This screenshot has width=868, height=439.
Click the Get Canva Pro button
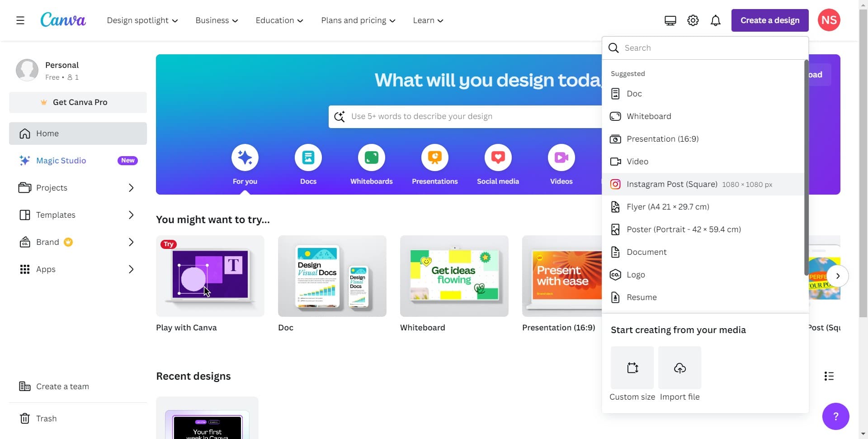78,102
